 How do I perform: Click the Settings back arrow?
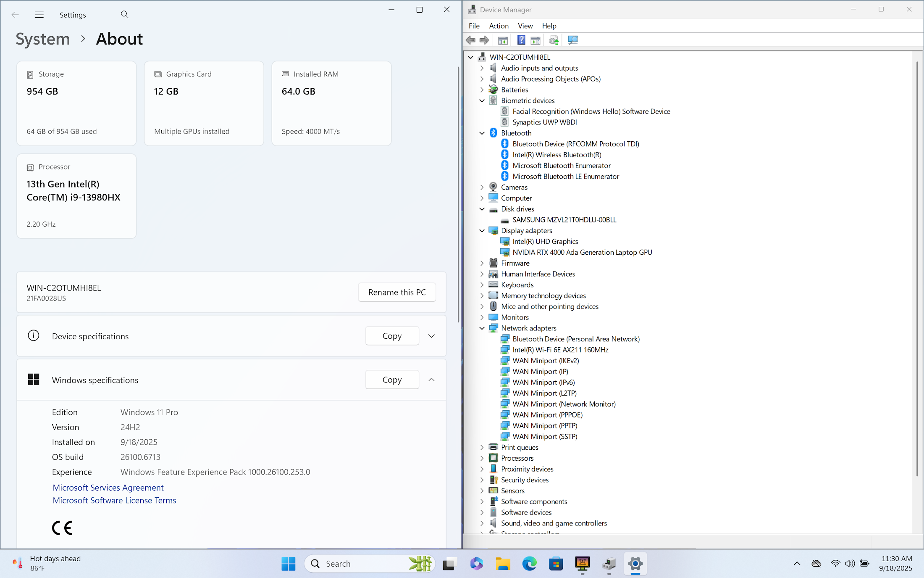15,15
